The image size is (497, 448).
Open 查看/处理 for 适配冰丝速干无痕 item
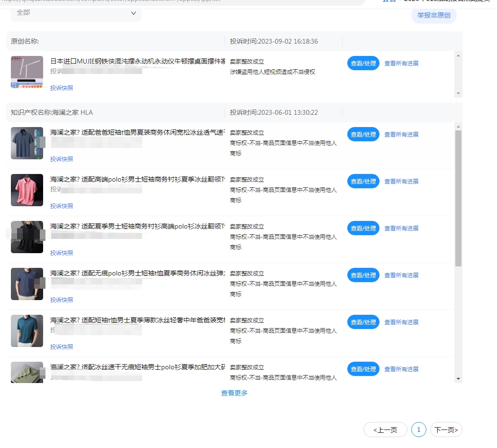pos(363,369)
